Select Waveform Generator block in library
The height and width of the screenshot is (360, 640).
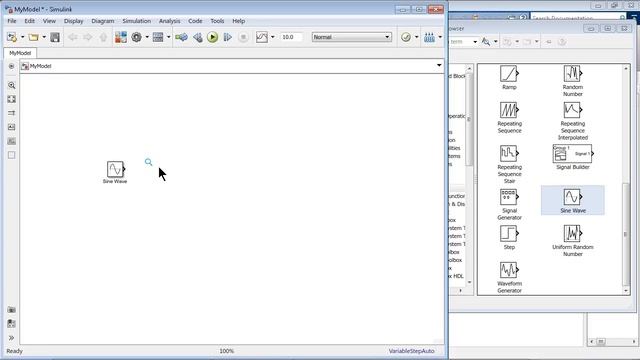click(x=509, y=278)
